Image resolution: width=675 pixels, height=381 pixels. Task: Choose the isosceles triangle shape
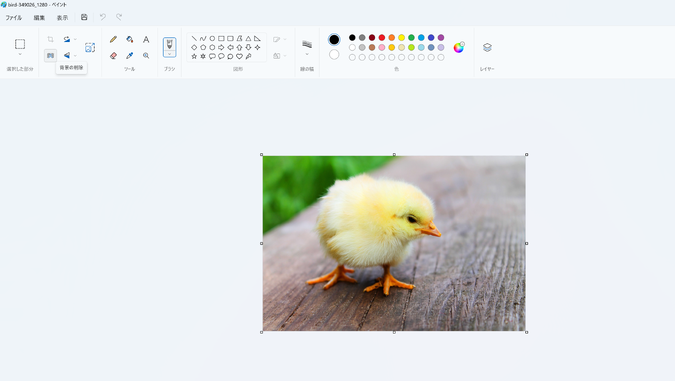[x=248, y=38]
